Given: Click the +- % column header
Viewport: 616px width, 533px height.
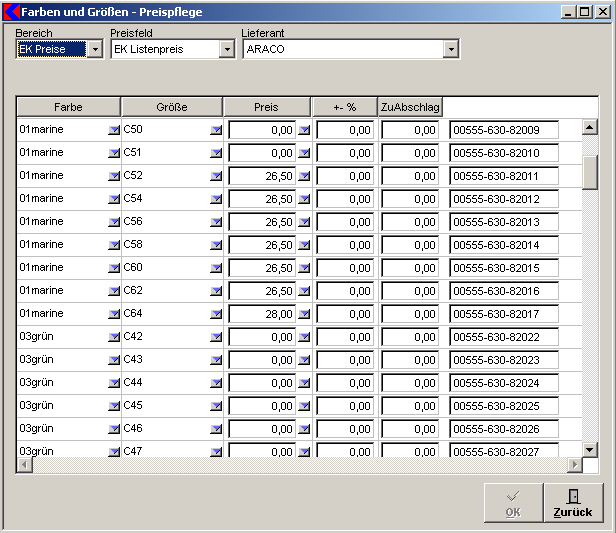Looking at the screenshot, I should [345, 107].
